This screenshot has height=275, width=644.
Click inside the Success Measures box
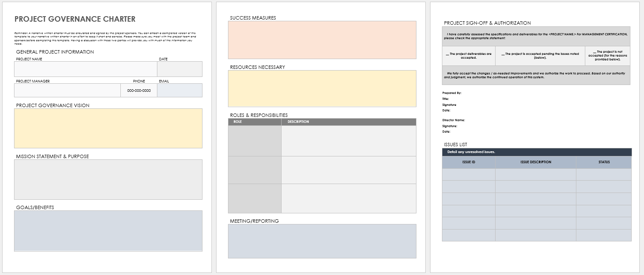point(322,40)
